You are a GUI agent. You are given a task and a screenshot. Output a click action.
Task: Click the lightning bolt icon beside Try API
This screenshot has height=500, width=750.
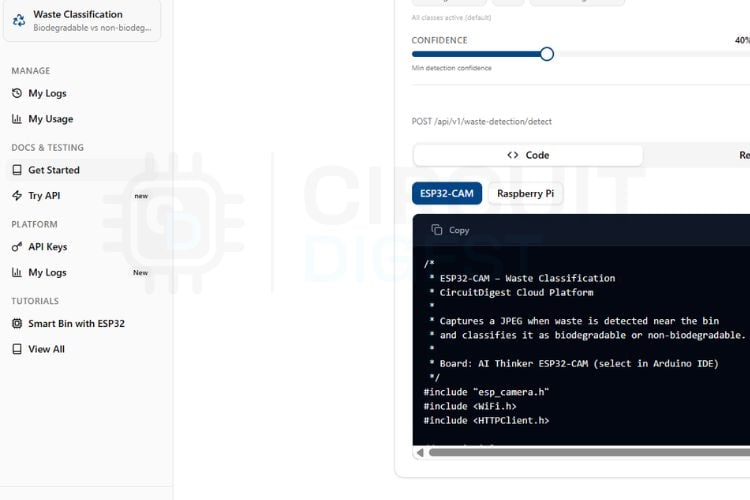[x=17, y=195]
